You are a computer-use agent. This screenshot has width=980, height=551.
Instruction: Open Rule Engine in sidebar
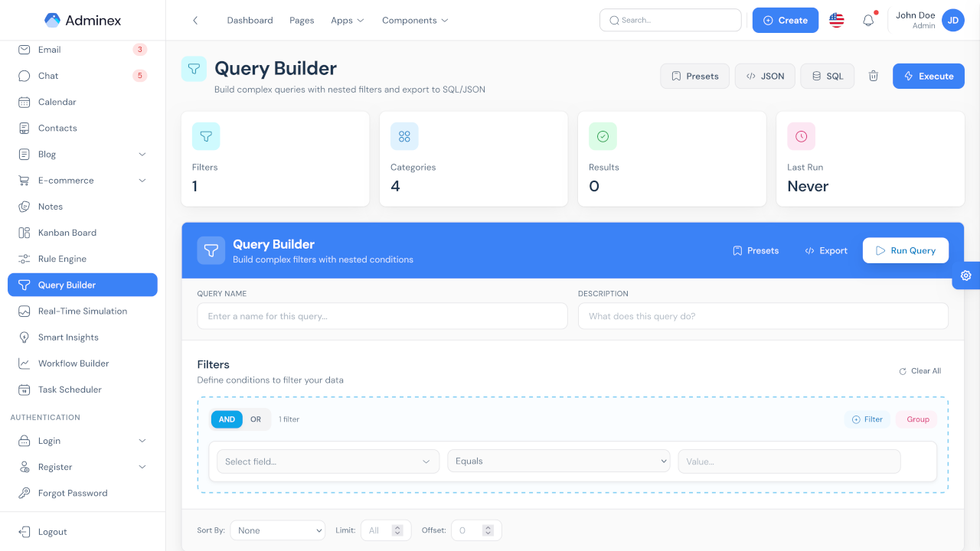click(83, 259)
